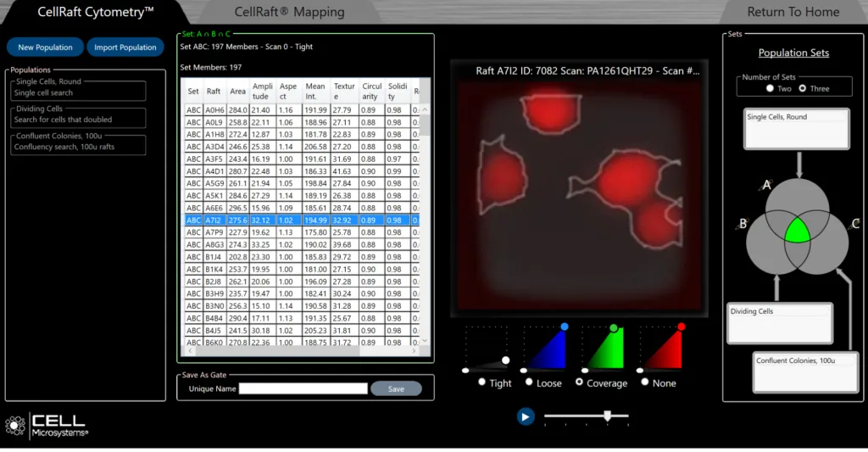Select table row for raft B1J4
The image size is (868, 452).
click(302, 257)
